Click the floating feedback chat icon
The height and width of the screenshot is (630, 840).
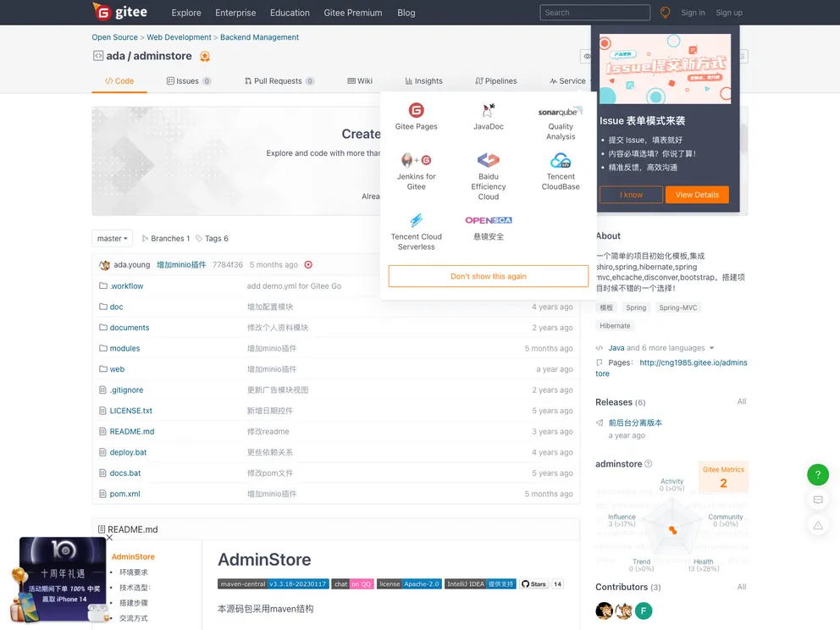coord(817,500)
